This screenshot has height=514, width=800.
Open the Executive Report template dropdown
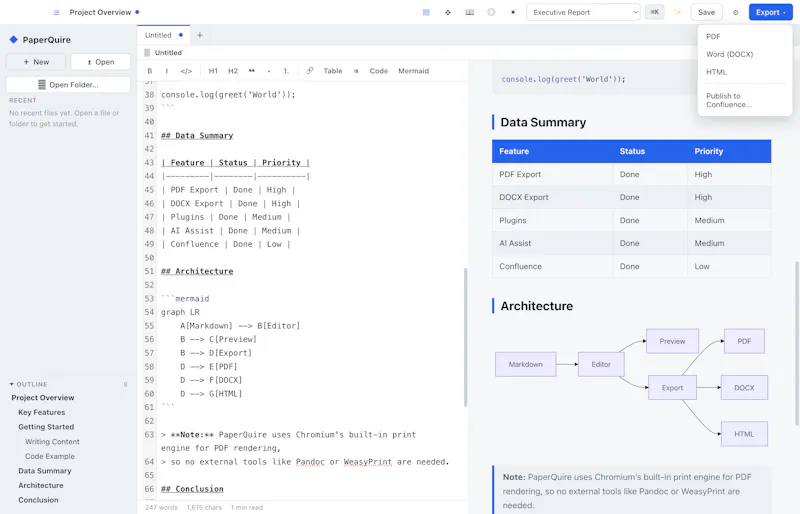(583, 12)
